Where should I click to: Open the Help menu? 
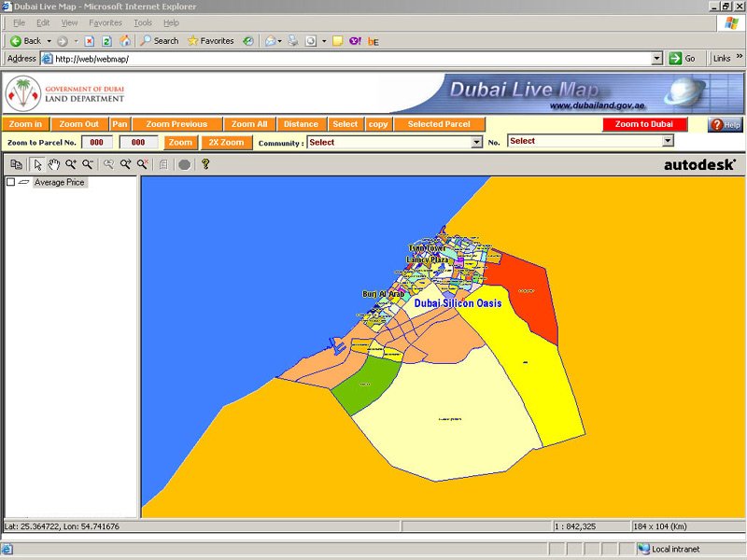pyautogui.click(x=171, y=22)
